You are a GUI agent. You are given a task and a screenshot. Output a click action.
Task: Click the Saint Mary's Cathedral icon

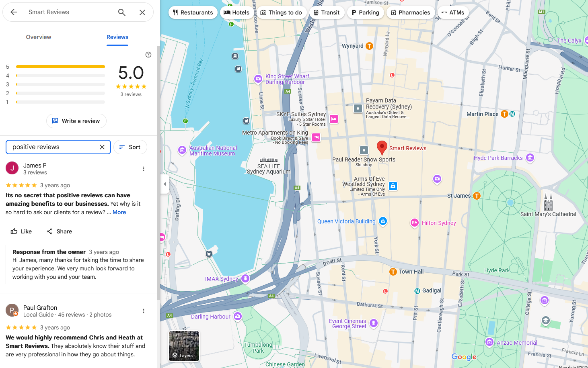[548, 202]
